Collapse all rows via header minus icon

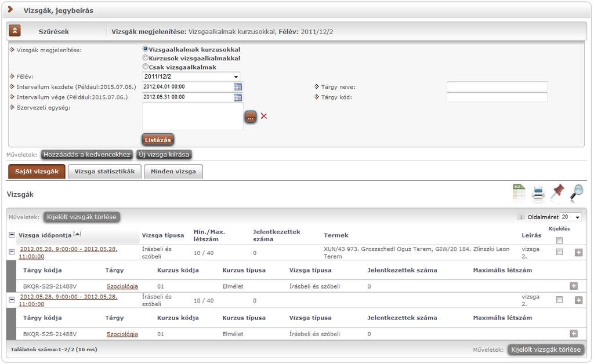pyautogui.click(x=12, y=235)
